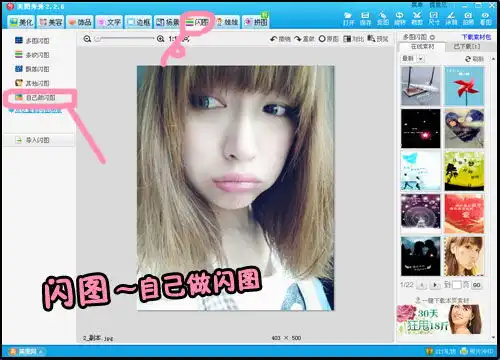Choose the yellow-green palm tree silhouette thumbnail
This screenshot has height=360, width=500.
pos(464,171)
